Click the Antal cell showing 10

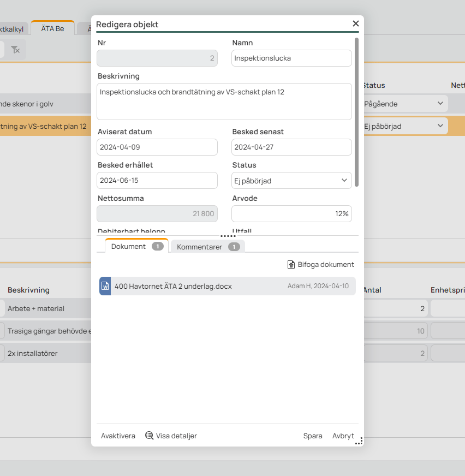click(x=396, y=331)
